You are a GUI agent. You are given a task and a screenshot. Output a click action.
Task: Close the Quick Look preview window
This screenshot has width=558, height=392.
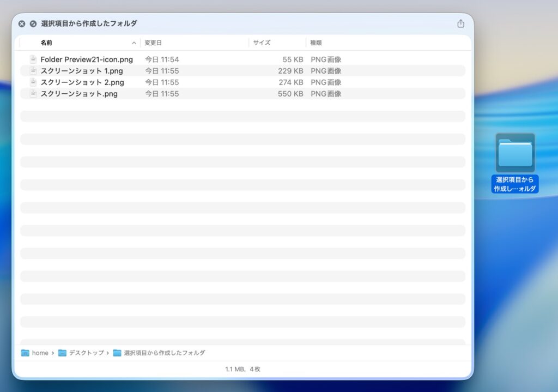[22, 24]
